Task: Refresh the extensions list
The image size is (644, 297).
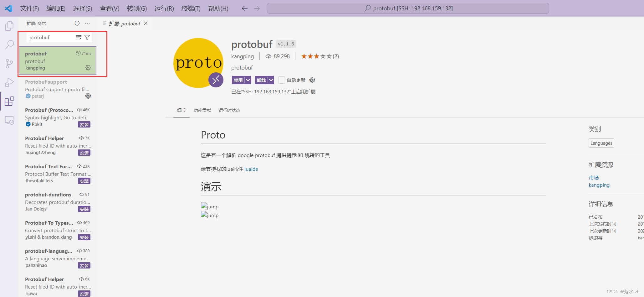Action: (x=77, y=23)
